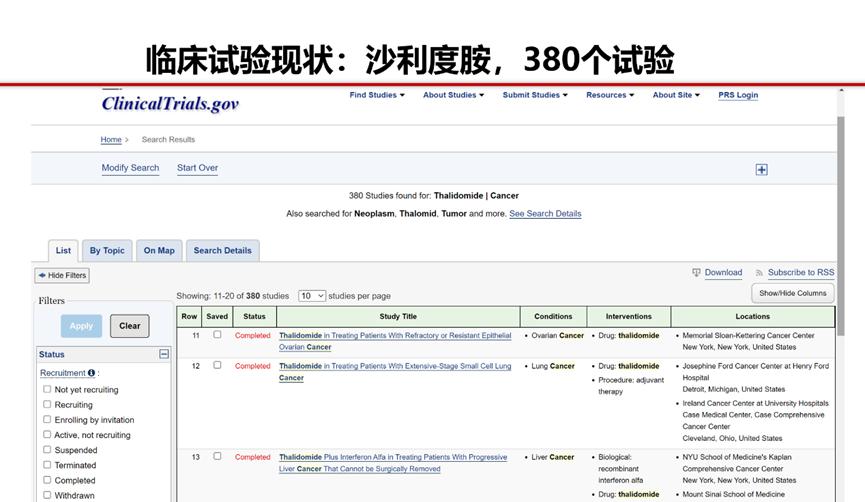Click the Conditions column header
The image size is (865, 502).
point(553,317)
